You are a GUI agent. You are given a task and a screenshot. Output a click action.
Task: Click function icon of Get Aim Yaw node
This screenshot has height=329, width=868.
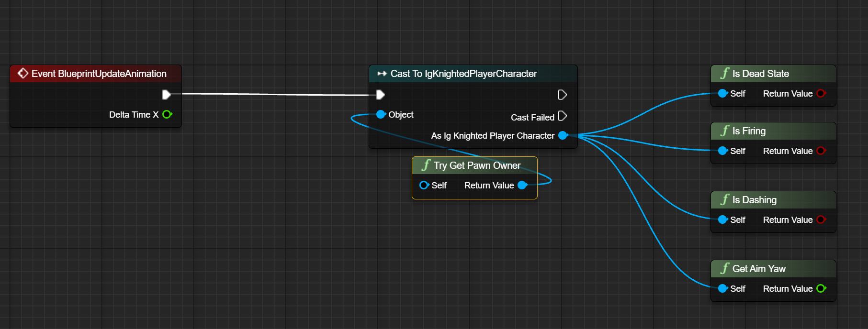(x=725, y=268)
